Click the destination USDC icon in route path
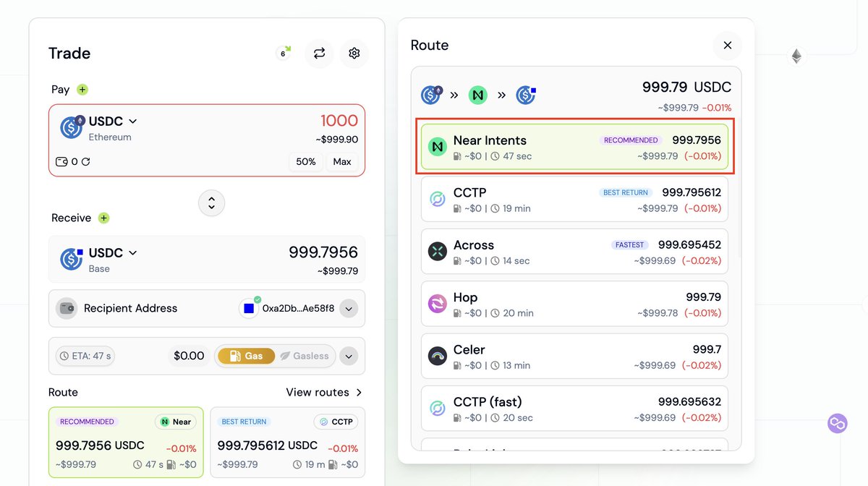Screen dimensions: 868x486 pyautogui.click(x=526, y=95)
